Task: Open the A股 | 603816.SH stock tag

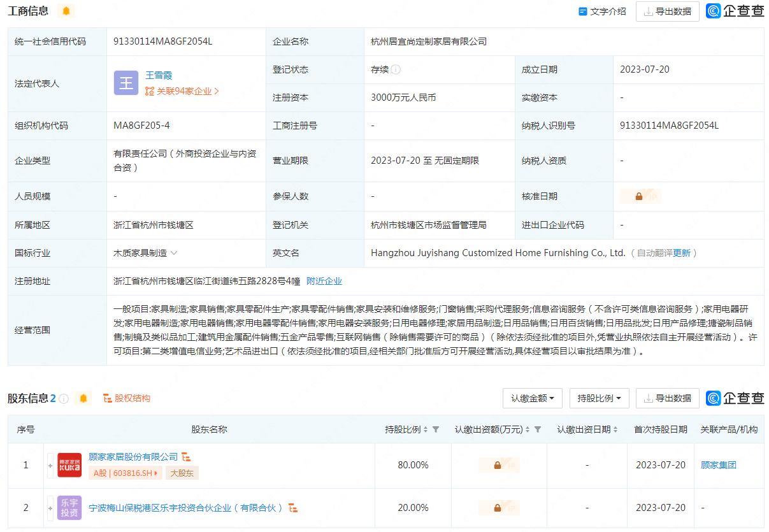Action: (x=126, y=473)
